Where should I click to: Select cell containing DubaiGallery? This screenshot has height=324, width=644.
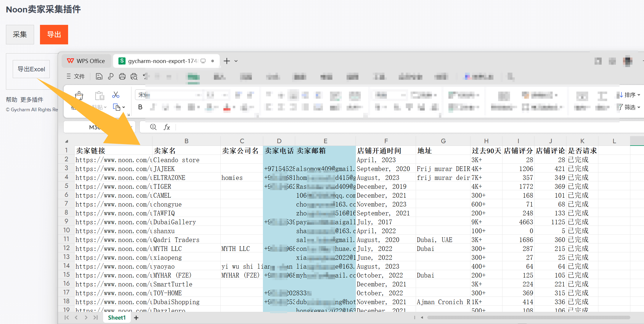point(186,222)
